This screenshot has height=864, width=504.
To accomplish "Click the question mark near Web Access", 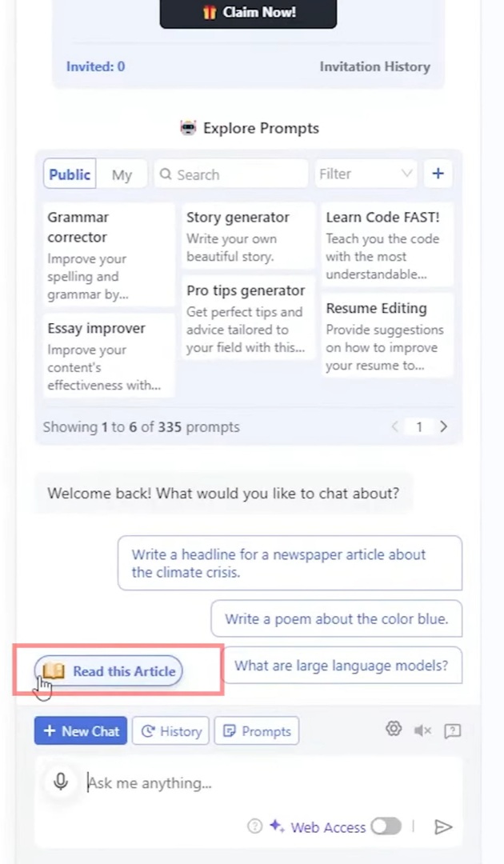I will pos(254,826).
